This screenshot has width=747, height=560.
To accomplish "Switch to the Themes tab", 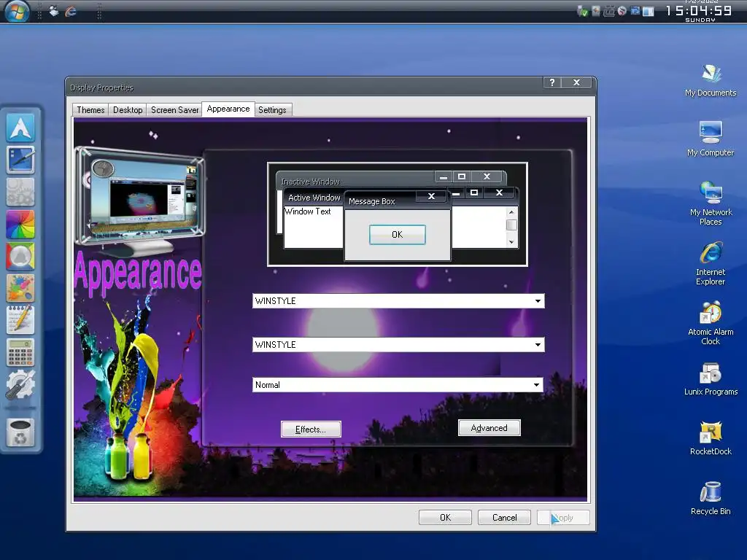I will (90, 110).
